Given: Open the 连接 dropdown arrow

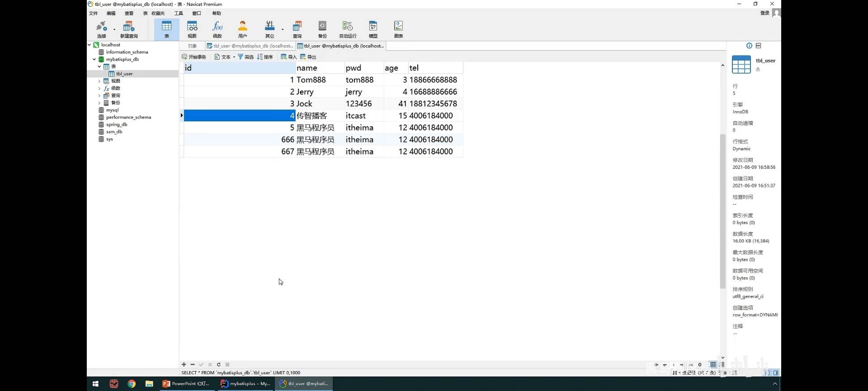Looking at the screenshot, I should pyautogui.click(x=114, y=29).
